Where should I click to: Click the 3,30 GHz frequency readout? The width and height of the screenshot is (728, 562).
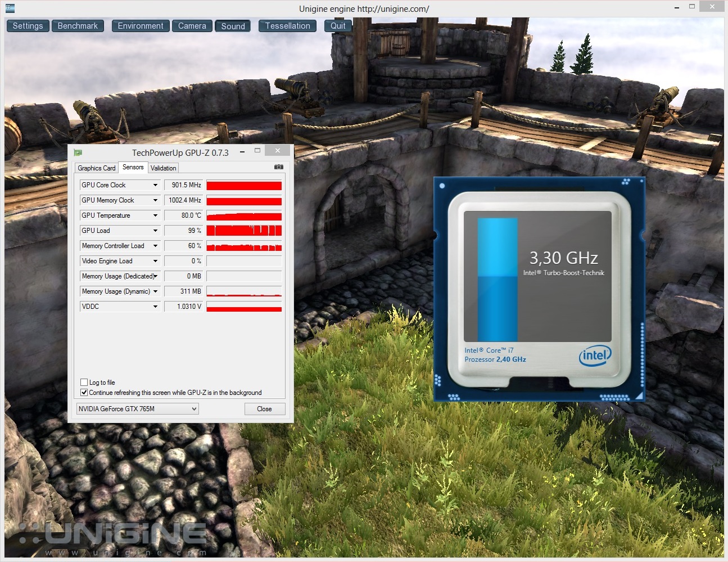pyautogui.click(x=563, y=258)
